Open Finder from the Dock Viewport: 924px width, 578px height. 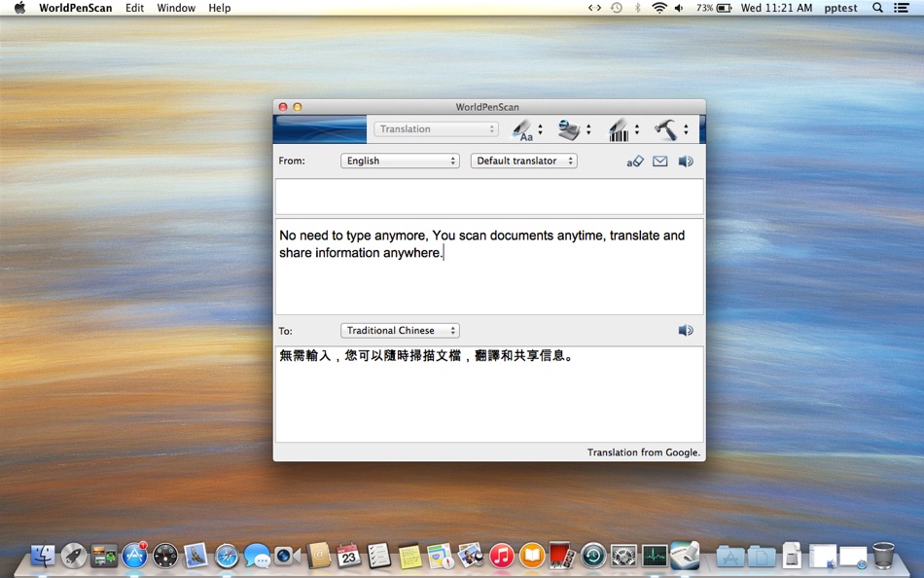coord(43,556)
